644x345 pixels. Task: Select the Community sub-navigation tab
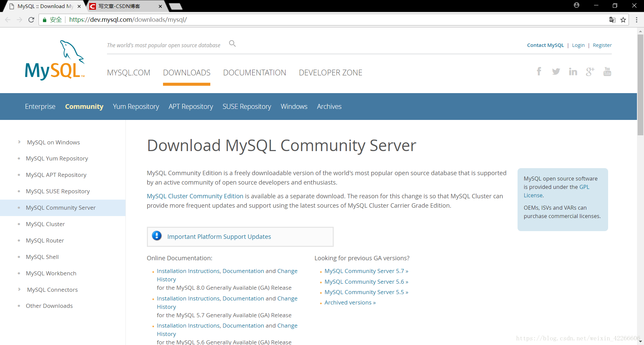point(84,107)
